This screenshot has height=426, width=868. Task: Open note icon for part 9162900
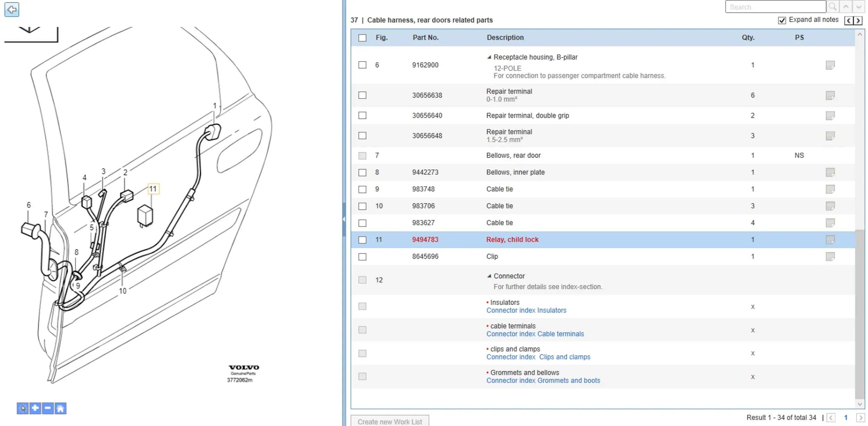(x=830, y=65)
